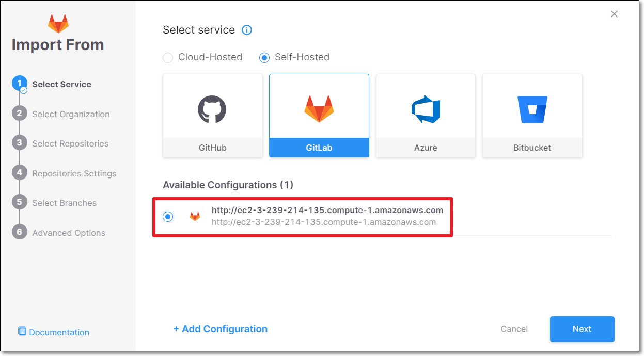Screen dimensions: 644x356
Task: Go to step 1 Select Service
Action: (61, 84)
